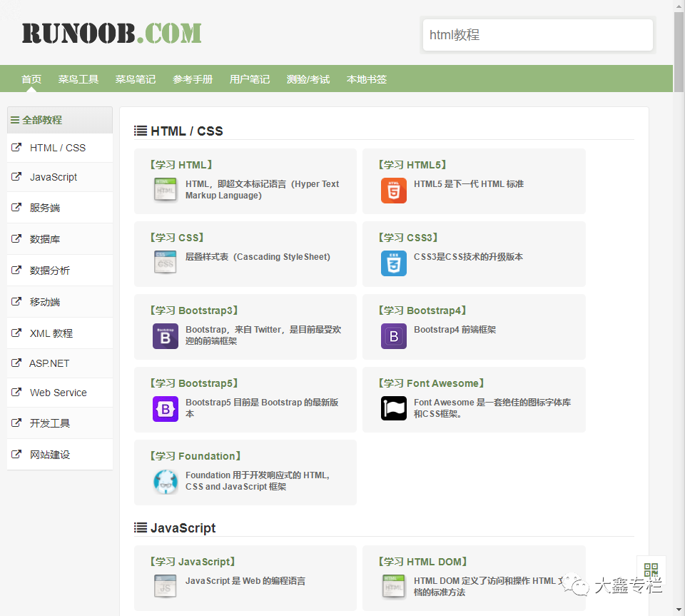
Task: Select the 开发工具 sidebar label
Action: point(50,423)
